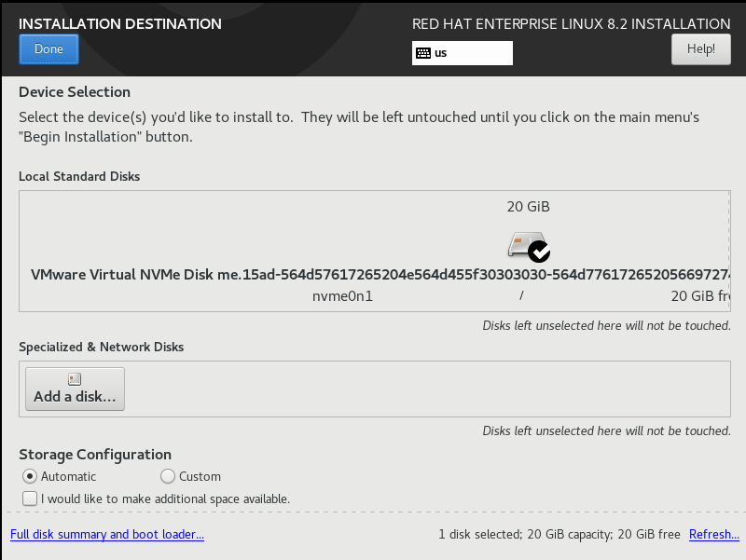This screenshot has height=560, width=746.
Task: Click the Storage Configuration heading
Action: click(95, 455)
